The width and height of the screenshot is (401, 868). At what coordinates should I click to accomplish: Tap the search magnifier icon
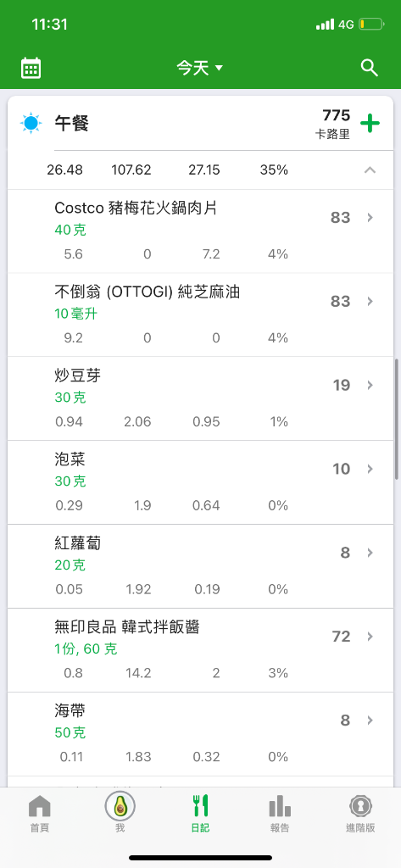click(x=370, y=68)
